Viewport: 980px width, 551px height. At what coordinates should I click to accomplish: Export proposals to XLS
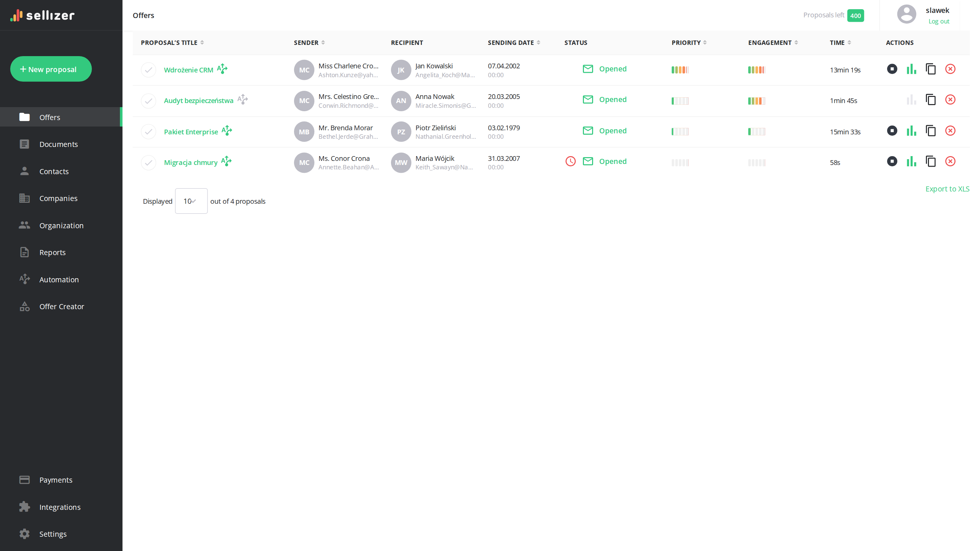click(947, 189)
